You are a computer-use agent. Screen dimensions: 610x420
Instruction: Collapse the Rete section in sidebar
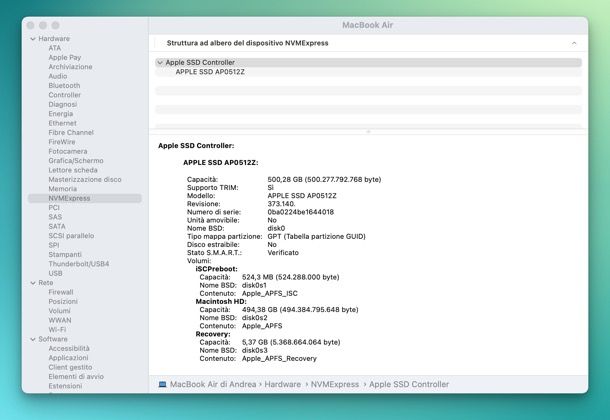pyautogui.click(x=33, y=283)
